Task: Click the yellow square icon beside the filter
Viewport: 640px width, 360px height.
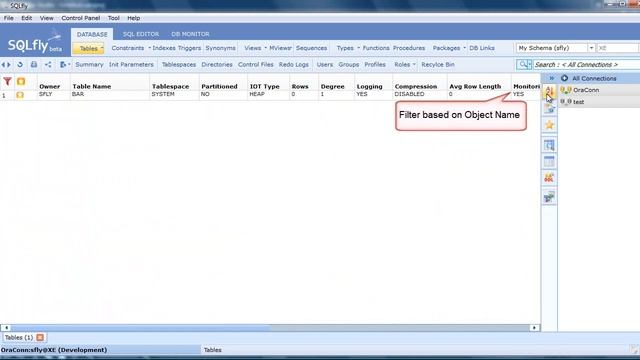Action: click(21, 81)
